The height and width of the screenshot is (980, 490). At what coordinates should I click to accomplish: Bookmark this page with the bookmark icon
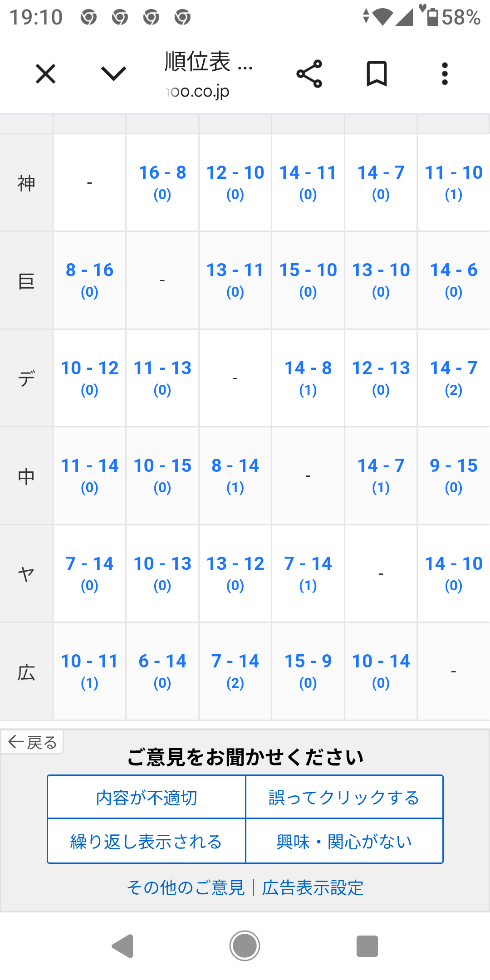tap(377, 74)
